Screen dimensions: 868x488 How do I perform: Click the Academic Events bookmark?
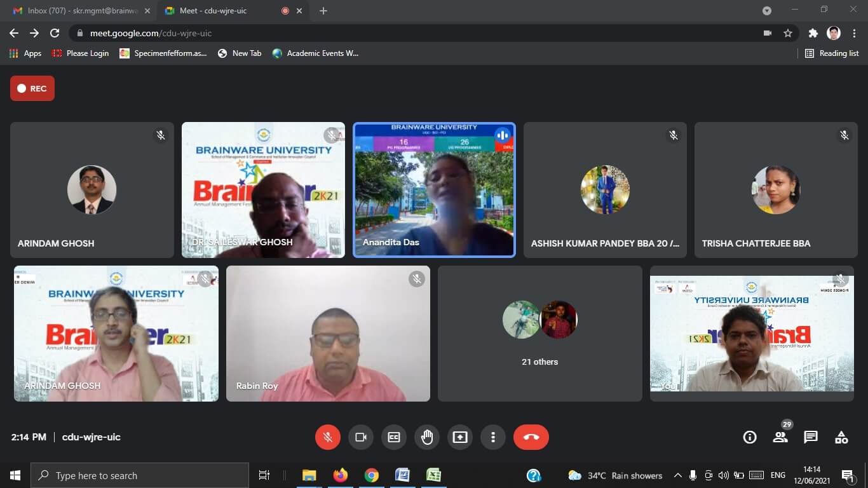316,53
